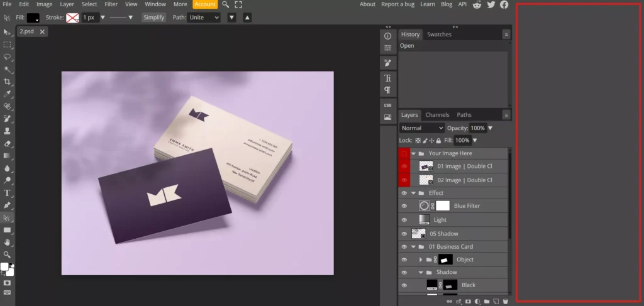Image resolution: width=644 pixels, height=306 pixels.
Task: Select the Rectangle shape tool
Action: [x=7, y=230]
